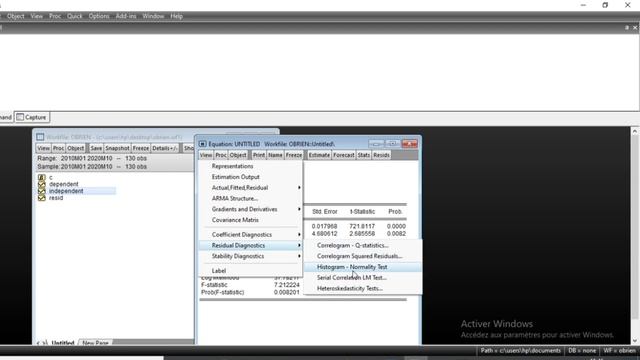The image size is (640, 360).
Task: Open the Window menu
Action: click(x=153, y=16)
